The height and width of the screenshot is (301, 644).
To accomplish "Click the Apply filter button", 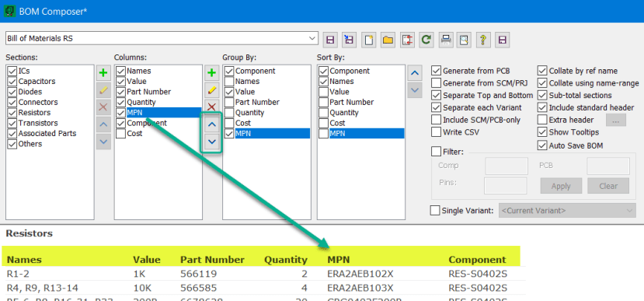I will pos(561,186).
